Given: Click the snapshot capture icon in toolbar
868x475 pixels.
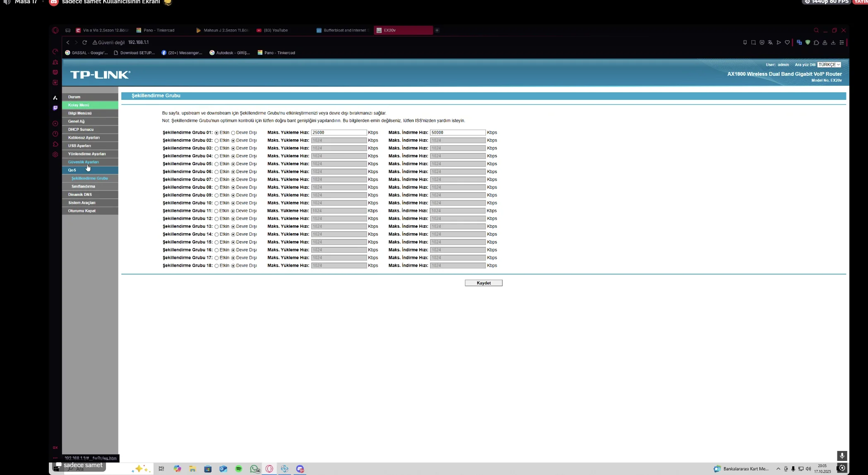Looking at the screenshot, I should [x=753, y=42].
